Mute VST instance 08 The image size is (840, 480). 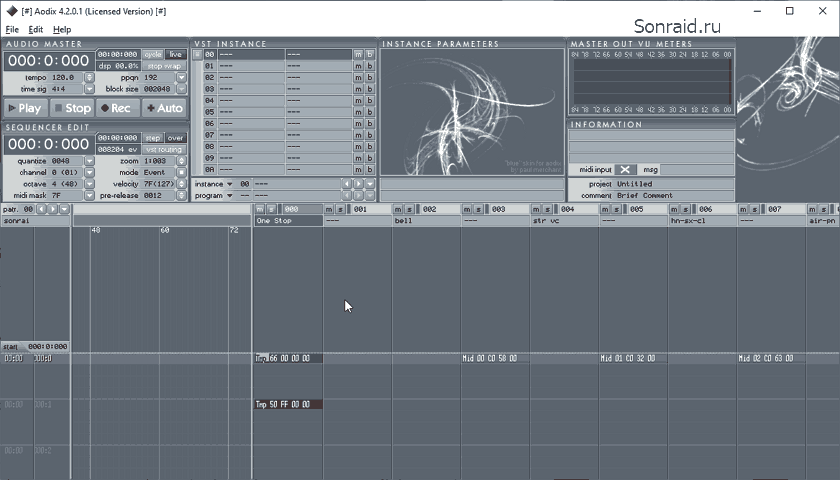pyautogui.click(x=358, y=146)
